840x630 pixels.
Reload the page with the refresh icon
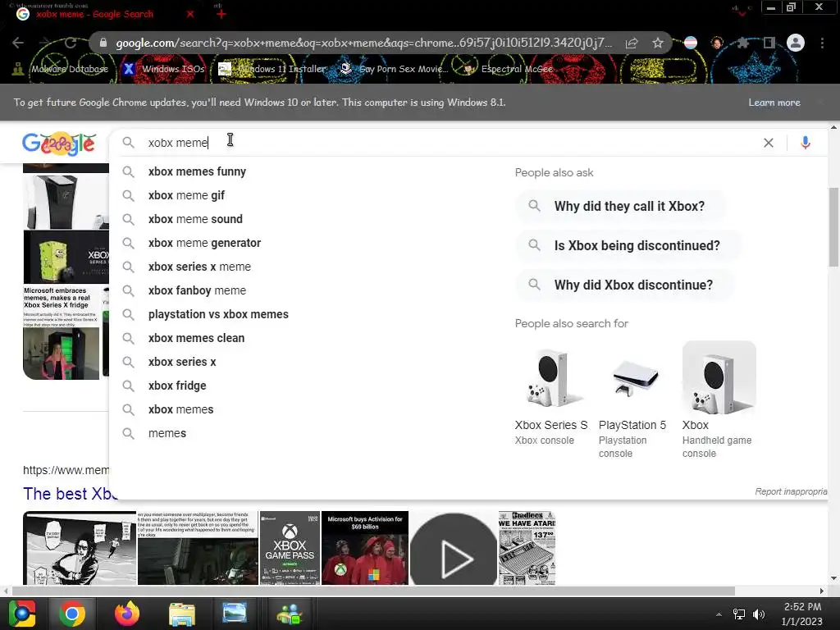71,43
